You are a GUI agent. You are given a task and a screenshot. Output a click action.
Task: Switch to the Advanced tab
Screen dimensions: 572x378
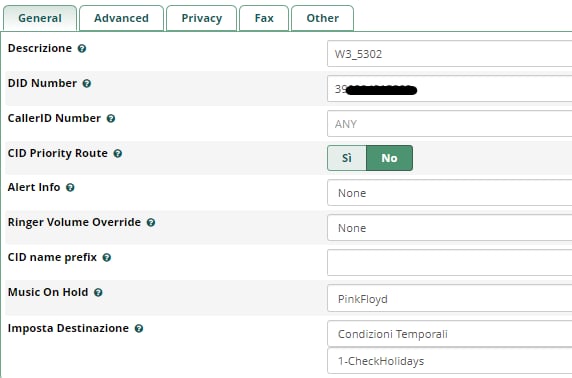pos(121,18)
